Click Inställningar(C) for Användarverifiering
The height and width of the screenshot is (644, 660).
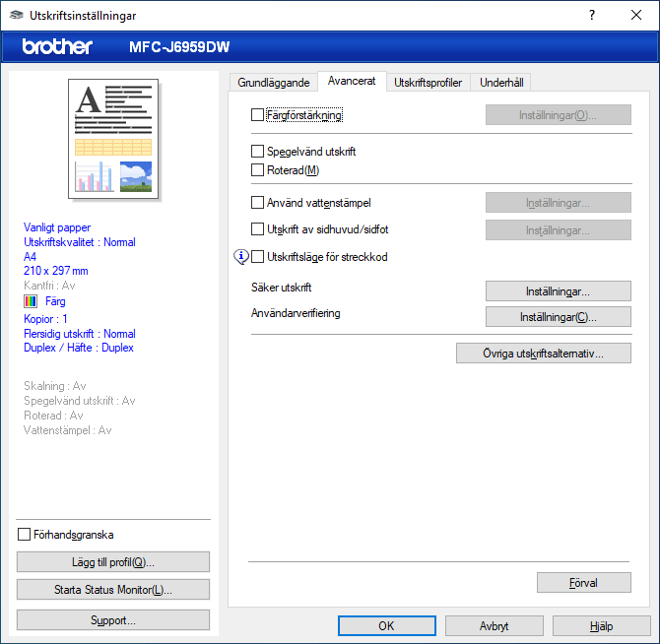[x=559, y=317]
